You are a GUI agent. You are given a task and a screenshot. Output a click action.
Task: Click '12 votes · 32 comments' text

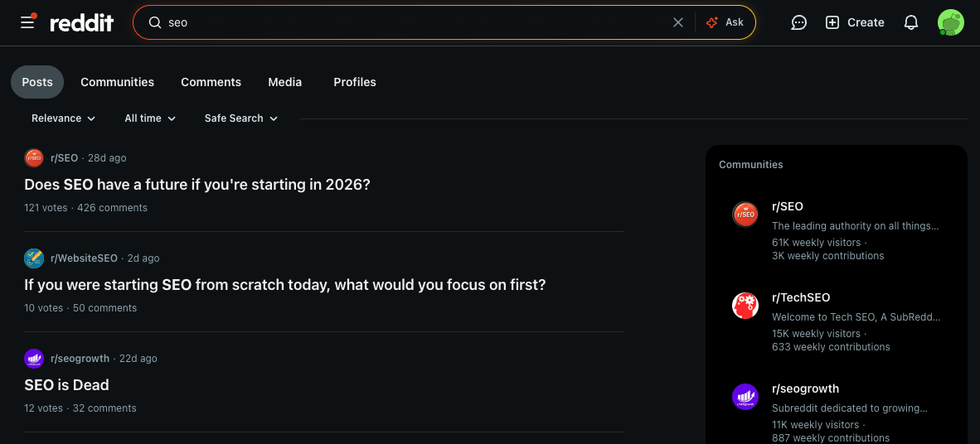(80, 408)
